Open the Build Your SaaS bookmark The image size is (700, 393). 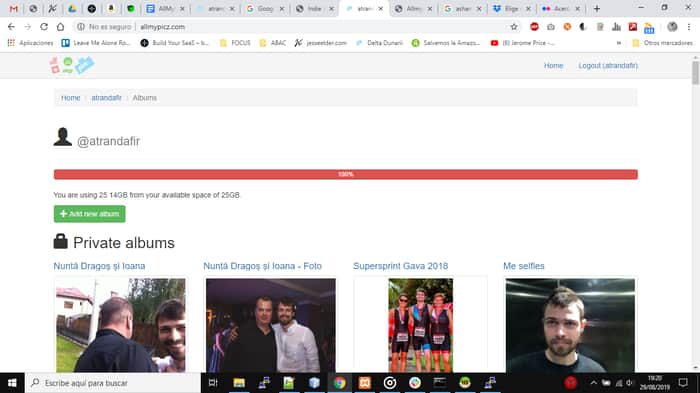coord(175,43)
